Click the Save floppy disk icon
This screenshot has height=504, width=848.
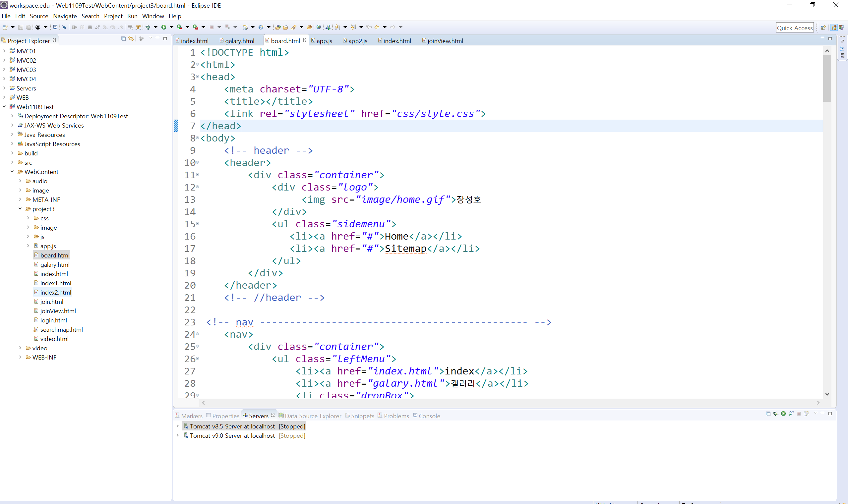tap(20, 27)
